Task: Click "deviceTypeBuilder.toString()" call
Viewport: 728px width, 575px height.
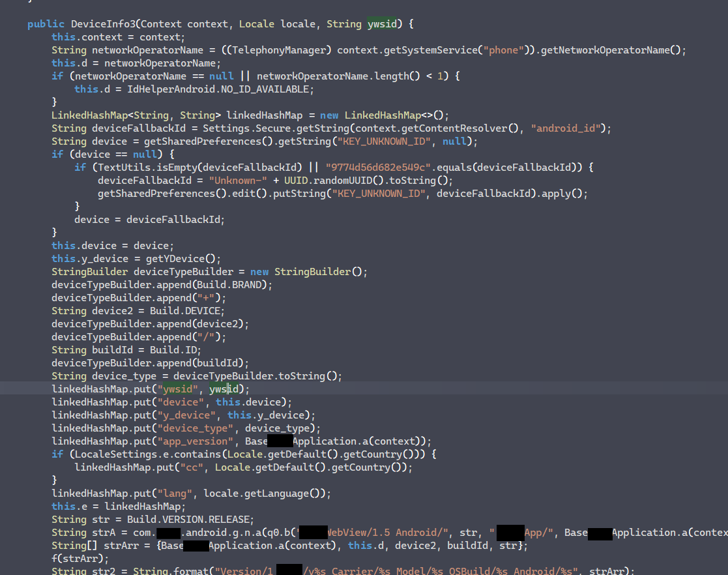Action: pos(255,376)
